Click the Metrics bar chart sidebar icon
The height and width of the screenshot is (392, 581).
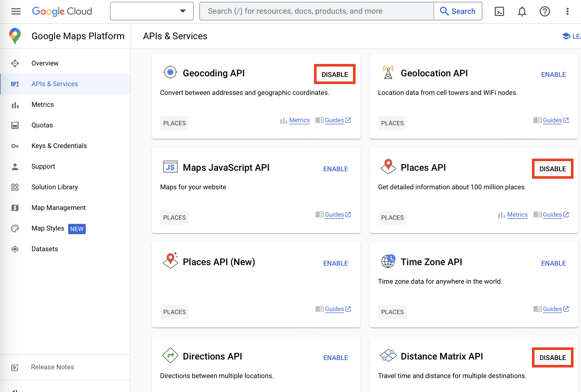tap(15, 104)
